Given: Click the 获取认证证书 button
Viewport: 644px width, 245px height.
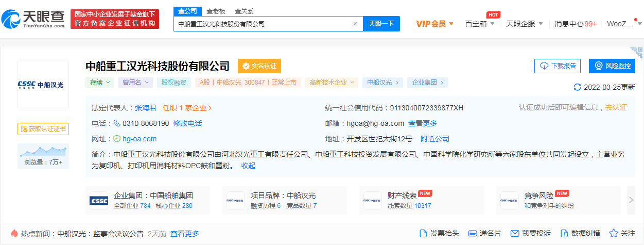Looking at the screenshot, I should [x=43, y=129].
